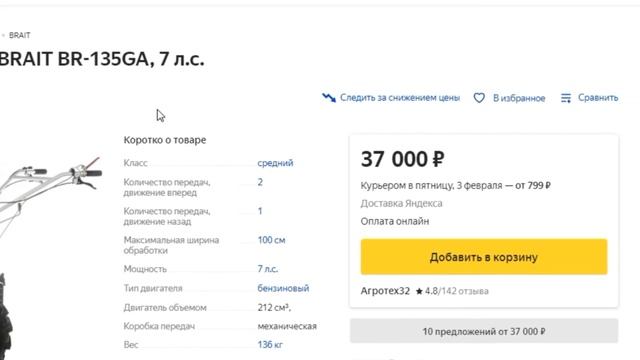
Task: Open the средний class value link
Action: click(275, 162)
